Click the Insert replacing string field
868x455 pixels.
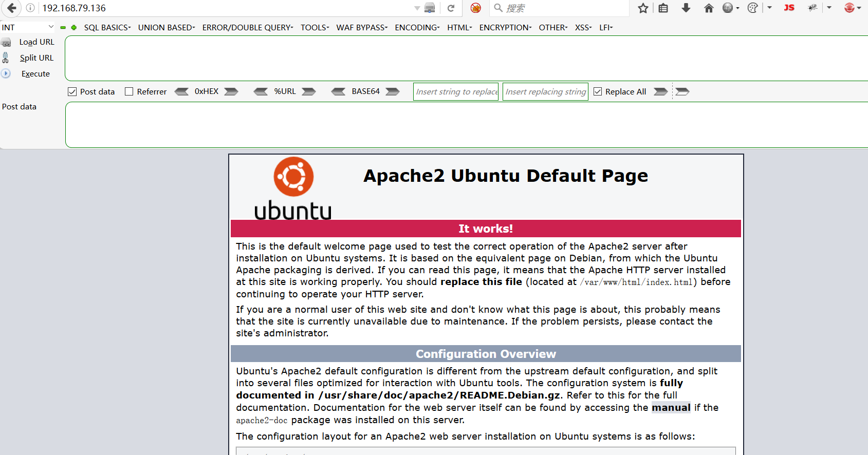(x=545, y=91)
